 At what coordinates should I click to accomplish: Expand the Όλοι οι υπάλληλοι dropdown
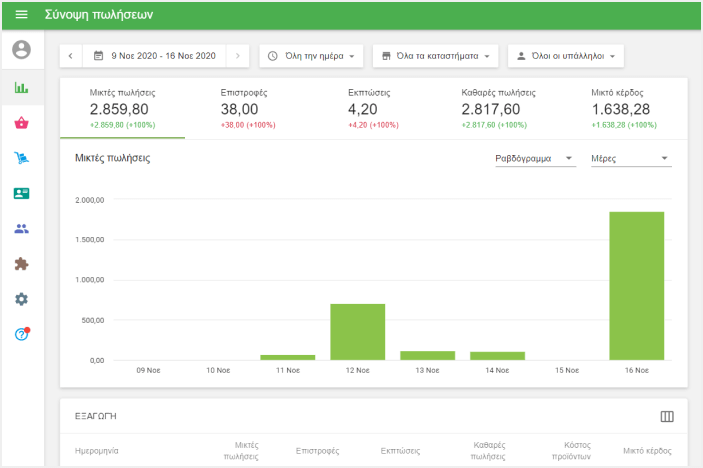coord(566,56)
